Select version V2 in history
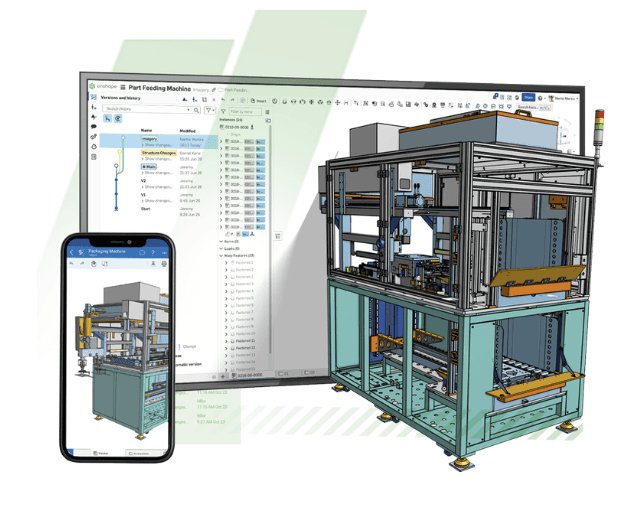 pos(143,180)
